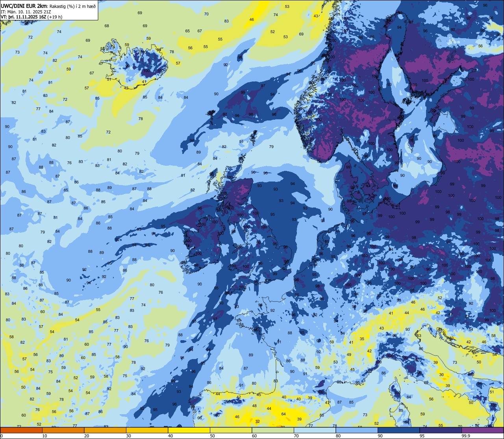Click the legend scale label '40'

point(170,436)
